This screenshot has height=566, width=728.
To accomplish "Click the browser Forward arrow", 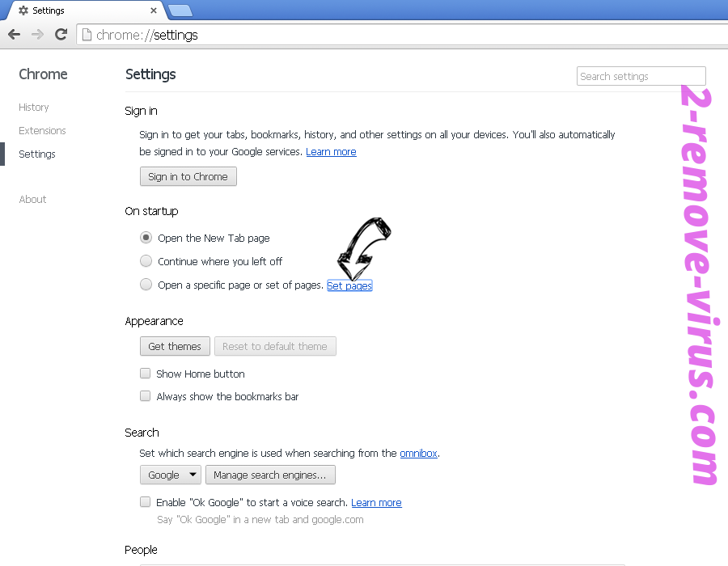I will click(x=37, y=34).
